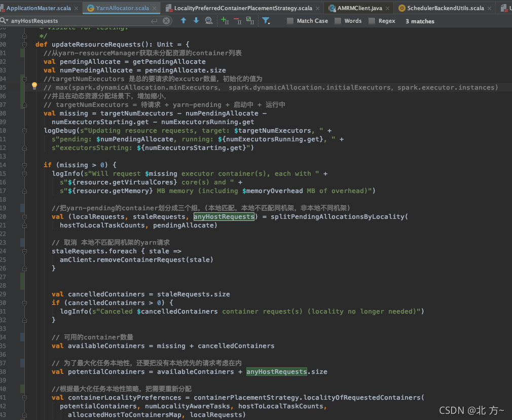The width and height of the screenshot is (512, 420).
Task: Click the '3 matches' result count
Action: [x=420, y=21]
